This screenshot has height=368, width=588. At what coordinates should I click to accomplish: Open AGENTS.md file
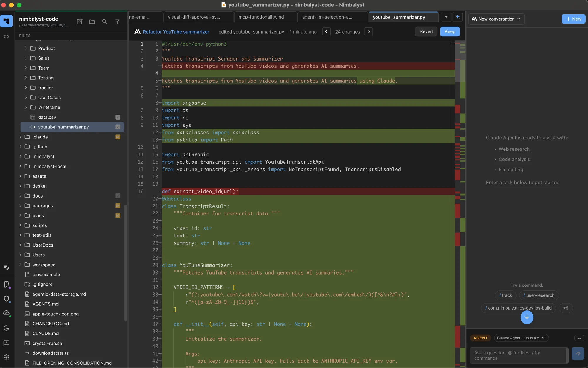click(x=45, y=304)
